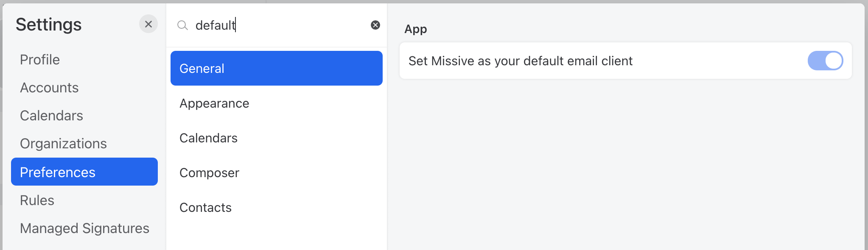Click the X to close Settings
This screenshot has width=868, height=250.
pos(148,24)
